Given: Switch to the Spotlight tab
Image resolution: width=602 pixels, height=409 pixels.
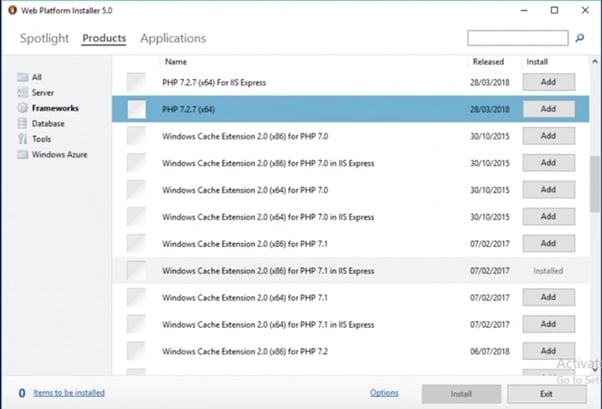Looking at the screenshot, I should tap(45, 39).
